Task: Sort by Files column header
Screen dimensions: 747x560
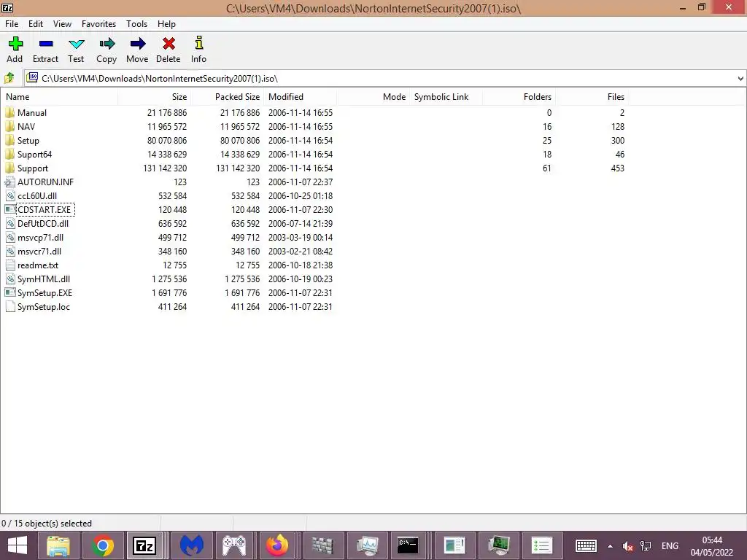Action: [592, 97]
